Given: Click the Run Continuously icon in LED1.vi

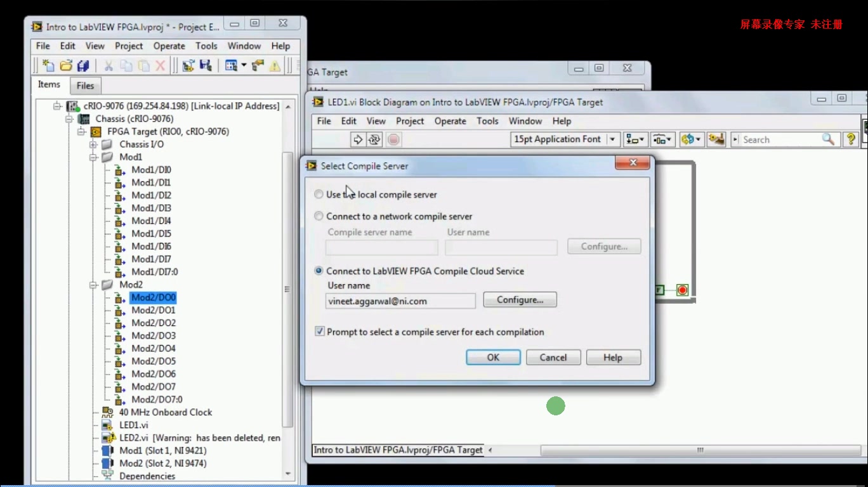Looking at the screenshot, I should 374,140.
